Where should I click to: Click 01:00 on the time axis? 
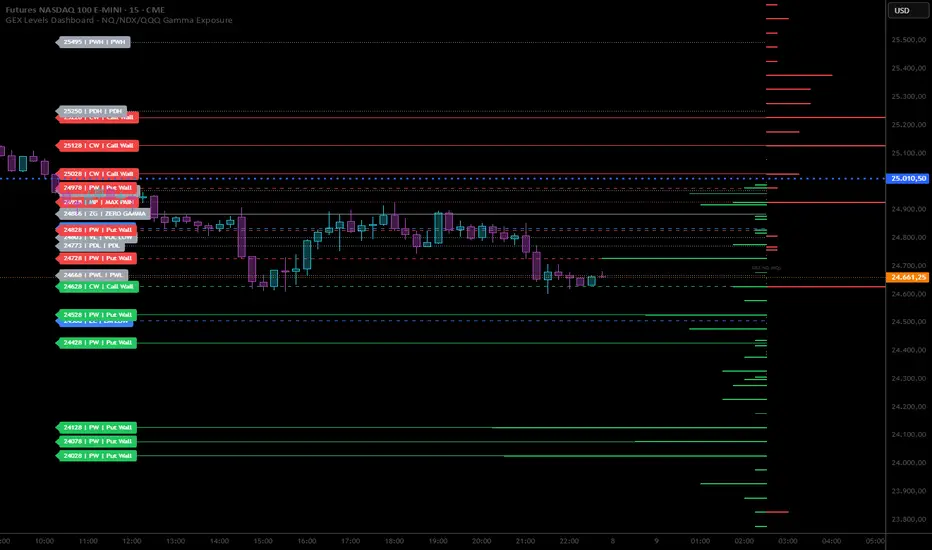point(700,541)
